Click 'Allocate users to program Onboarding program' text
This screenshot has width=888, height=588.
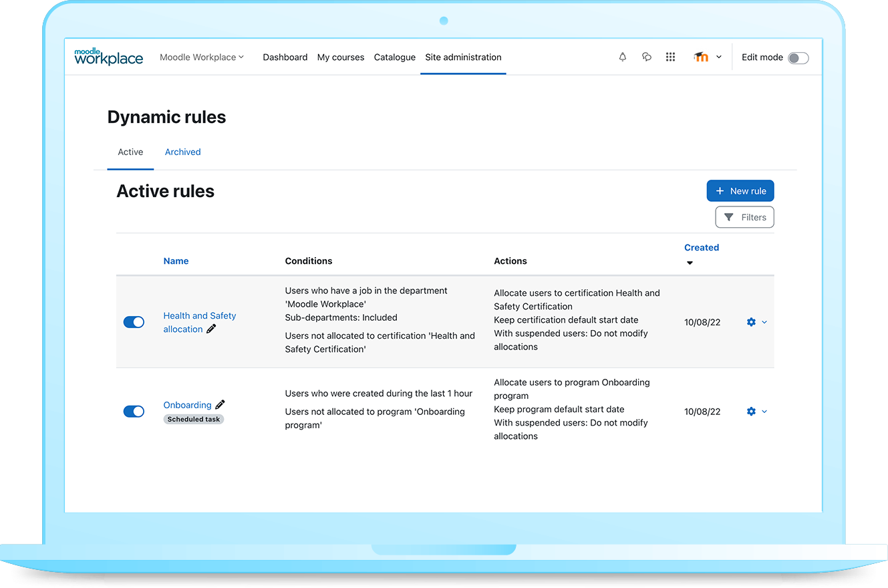[572, 390]
